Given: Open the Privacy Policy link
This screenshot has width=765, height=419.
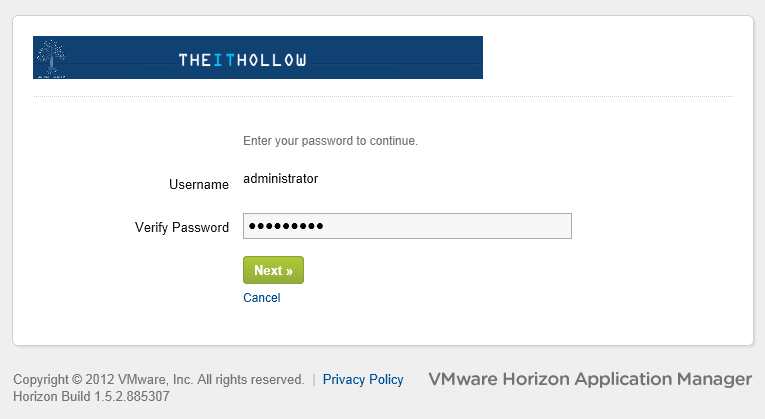Looking at the screenshot, I should 363,380.
